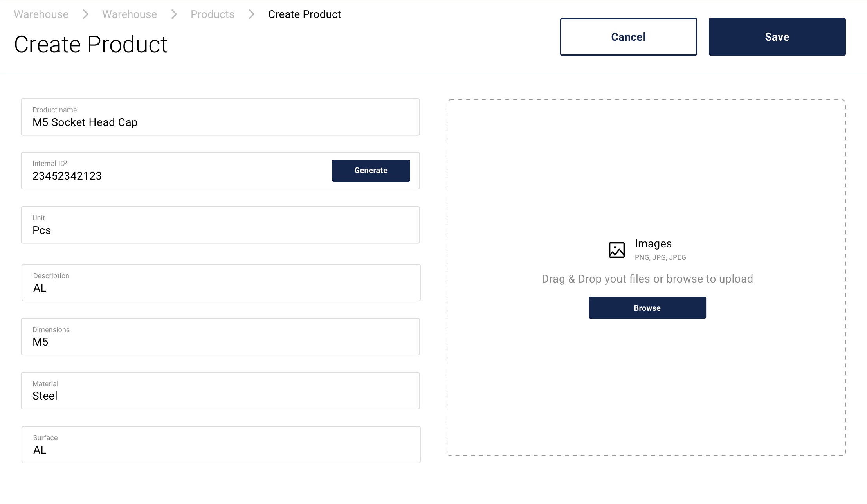Click PNG, JPG, JPEG format hint
Viewport: 867px width, 504px height.
tap(660, 257)
